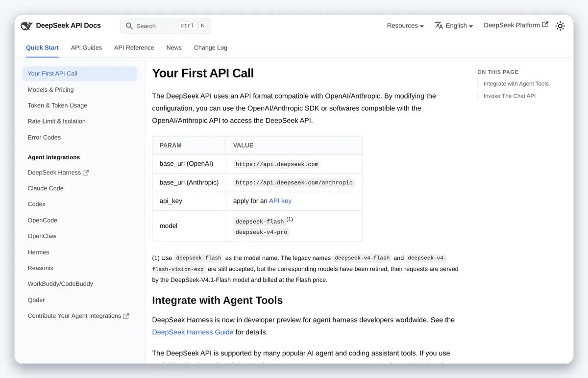Click the Agent Integrations sidebar heading

(x=54, y=157)
